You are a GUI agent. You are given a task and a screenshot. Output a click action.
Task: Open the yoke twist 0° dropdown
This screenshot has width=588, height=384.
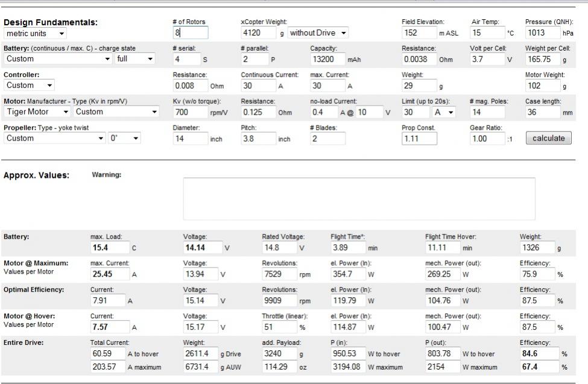tap(125, 139)
